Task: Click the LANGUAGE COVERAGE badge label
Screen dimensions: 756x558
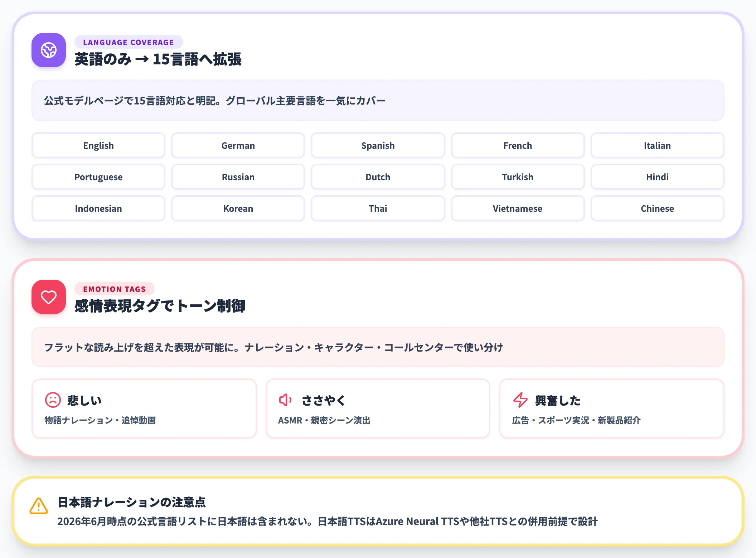Action: [x=129, y=42]
